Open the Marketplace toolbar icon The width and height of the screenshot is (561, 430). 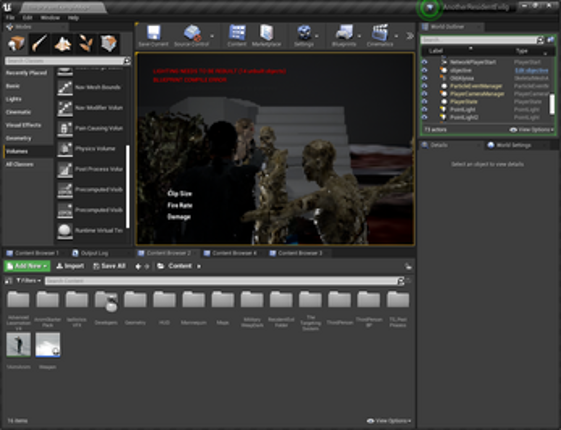point(267,33)
